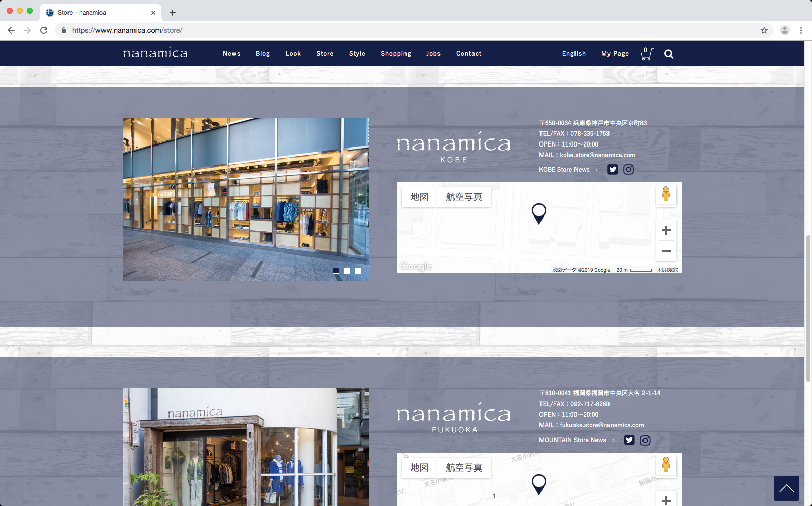The height and width of the screenshot is (506, 812).
Task: Open the Chrome three-dot menu
Action: [x=801, y=30]
